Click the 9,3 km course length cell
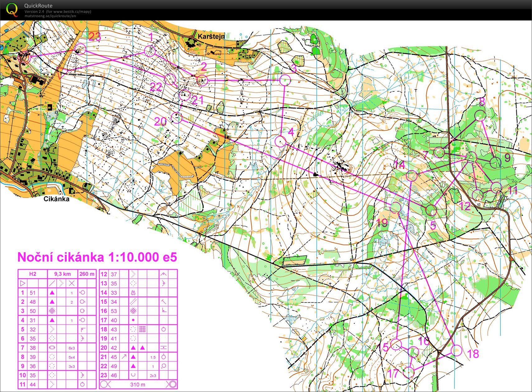 pyautogui.click(x=62, y=274)
